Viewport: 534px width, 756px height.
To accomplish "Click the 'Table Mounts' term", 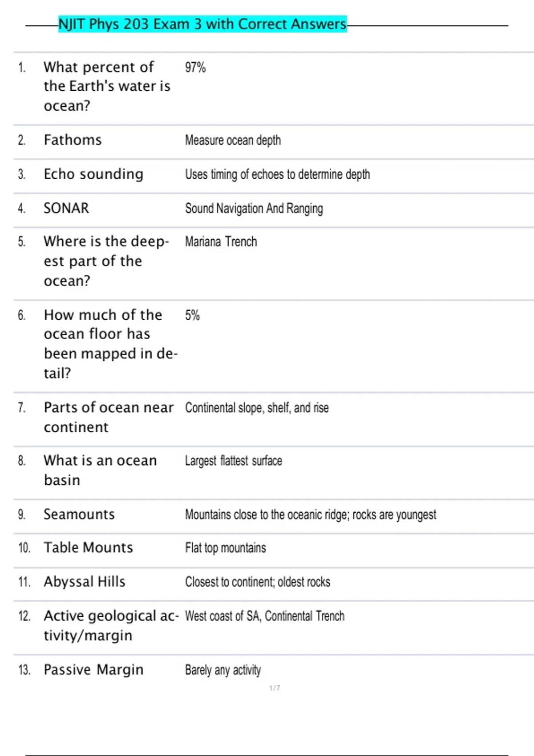I will point(88,547).
